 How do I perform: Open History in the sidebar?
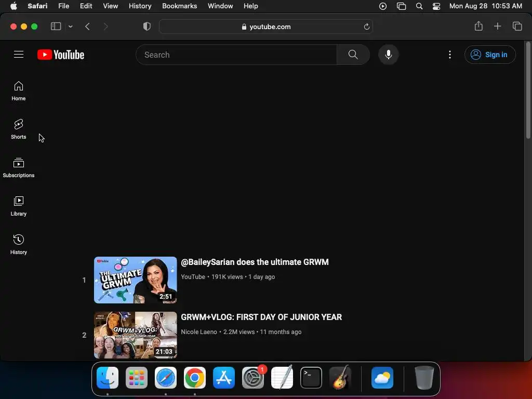click(19, 245)
